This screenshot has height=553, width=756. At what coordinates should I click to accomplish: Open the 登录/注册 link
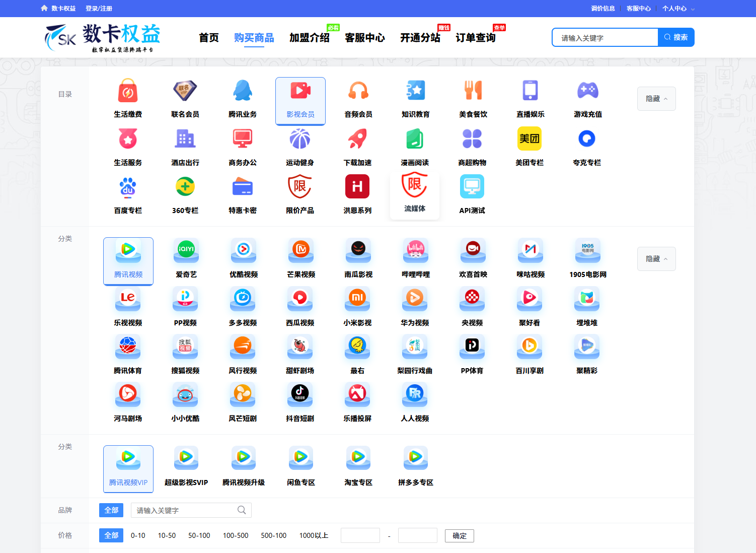[99, 9]
